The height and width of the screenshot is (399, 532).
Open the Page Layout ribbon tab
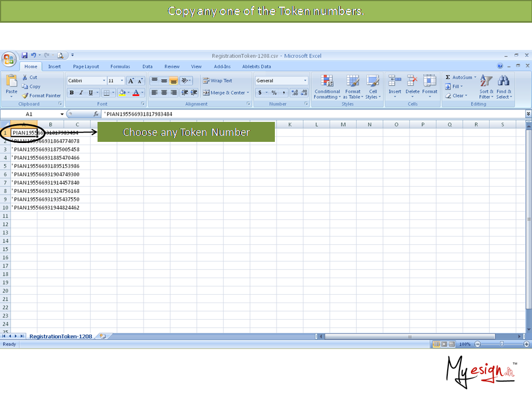pos(86,66)
